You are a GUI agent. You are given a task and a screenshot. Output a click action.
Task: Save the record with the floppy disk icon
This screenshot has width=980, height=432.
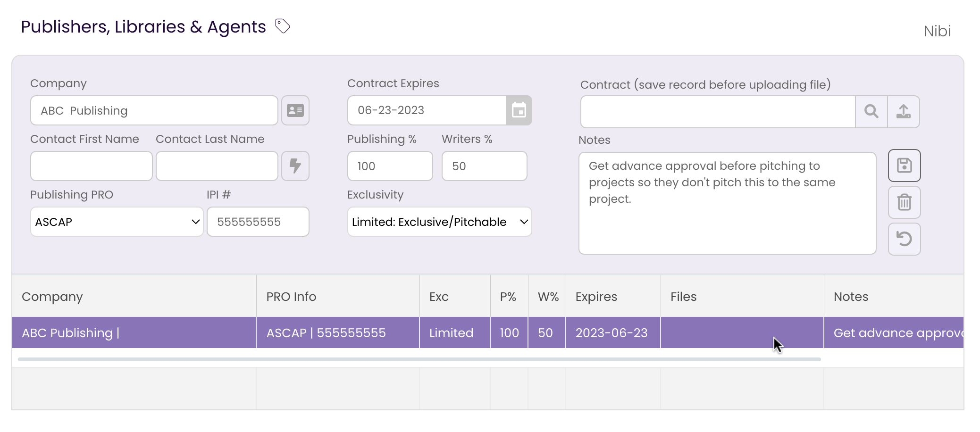tap(905, 166)
